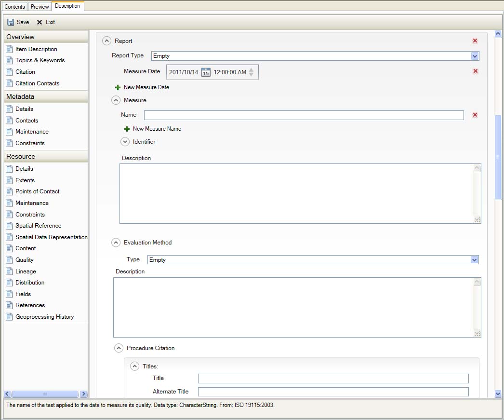504x420 pixels.
Task: Click the Save disk icon
Action: (11, 22)
